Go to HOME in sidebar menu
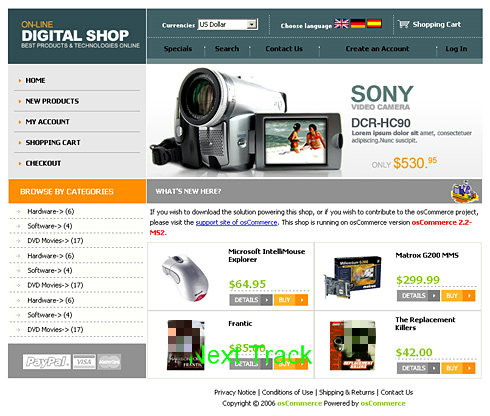Image resolution: width=490 pixels, height=416 pixels. [35, 80]
